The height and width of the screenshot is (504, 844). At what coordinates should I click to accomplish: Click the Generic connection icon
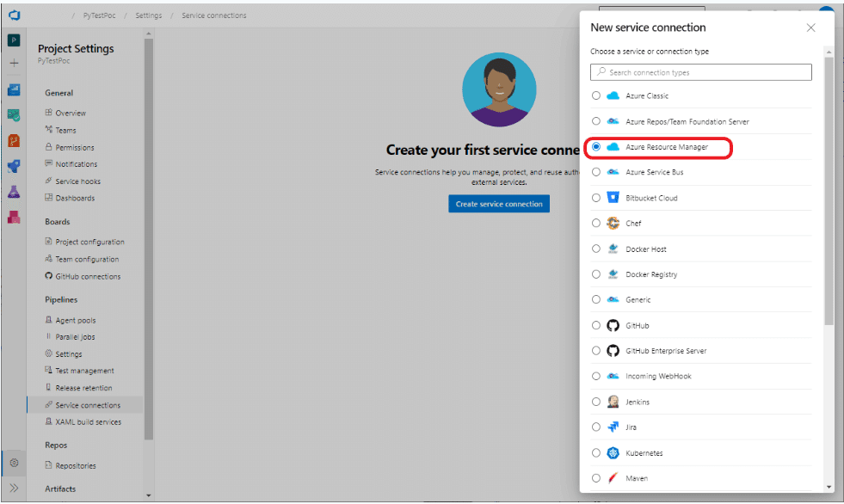coord(613,299)
